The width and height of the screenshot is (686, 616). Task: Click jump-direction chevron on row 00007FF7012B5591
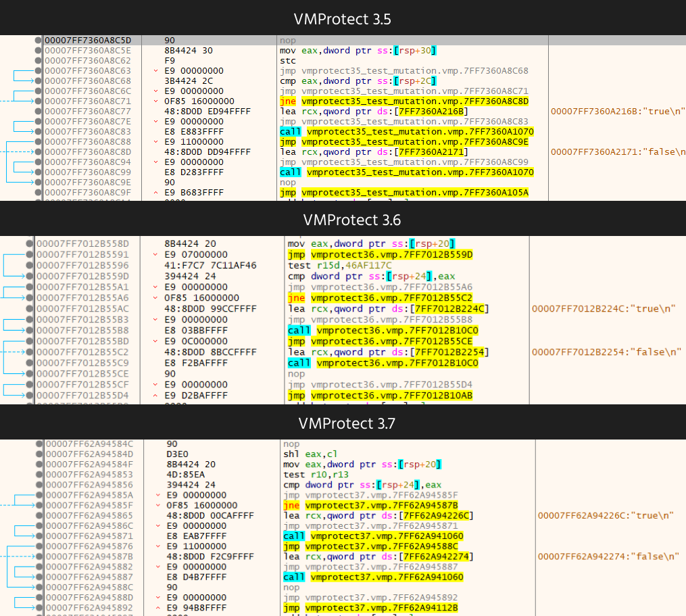[155, 254]
